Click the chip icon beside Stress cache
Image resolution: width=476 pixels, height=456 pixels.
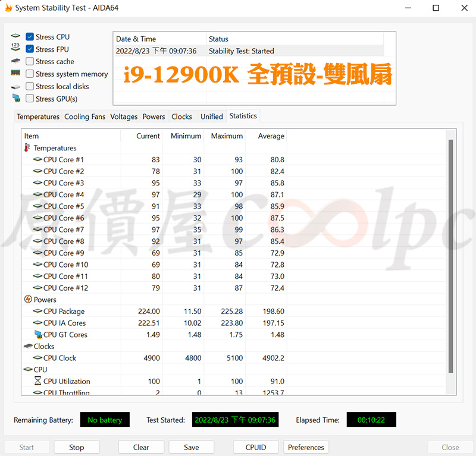15,61
